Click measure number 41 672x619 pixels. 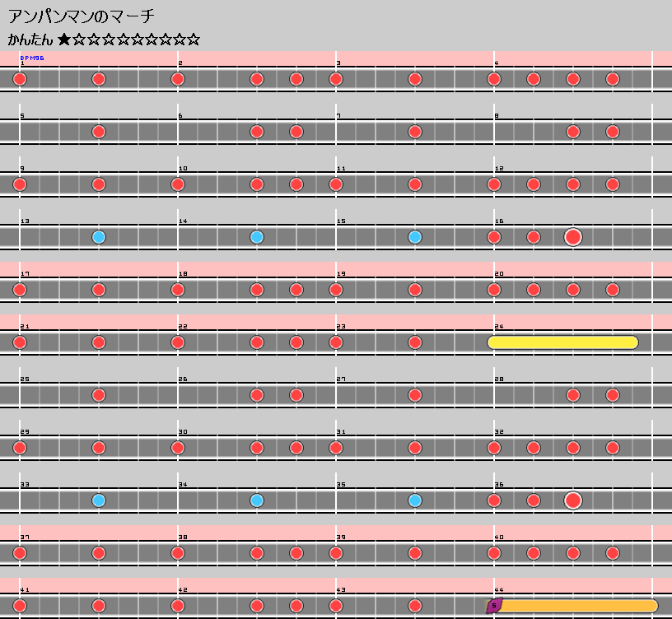click(x=25, y=590)
